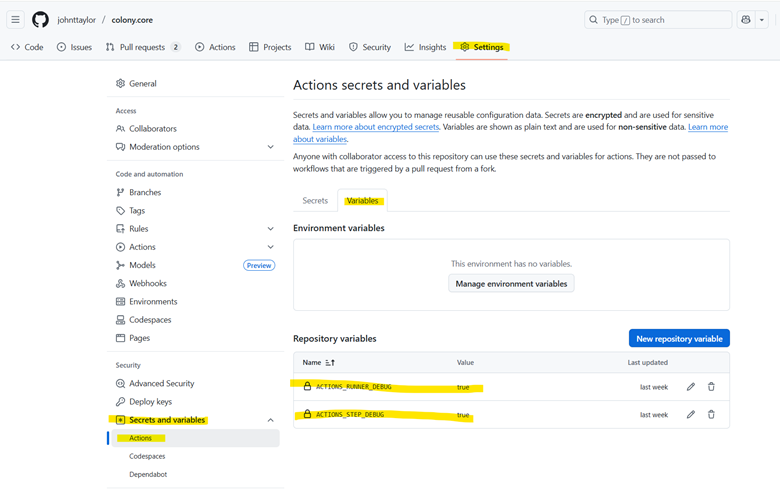Click lock icon beside ACTIONS_RUNNER_DEBUG
780x490 pixels.
tap(307, 386)
